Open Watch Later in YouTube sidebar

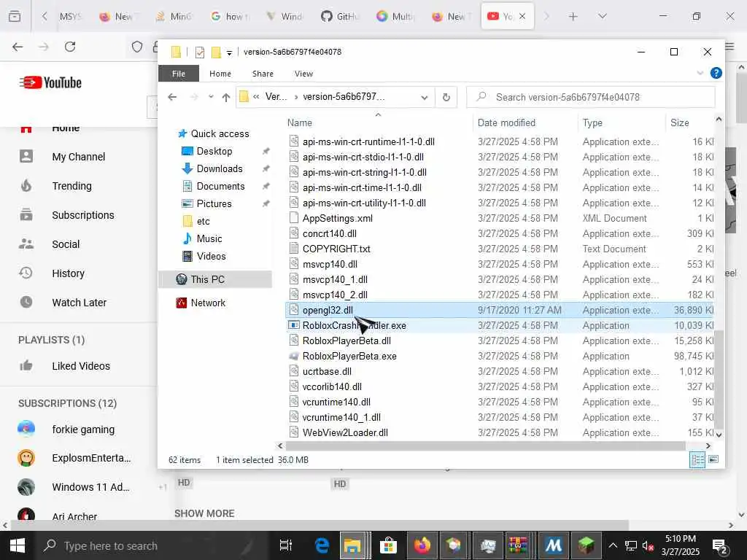click(79, 303)
